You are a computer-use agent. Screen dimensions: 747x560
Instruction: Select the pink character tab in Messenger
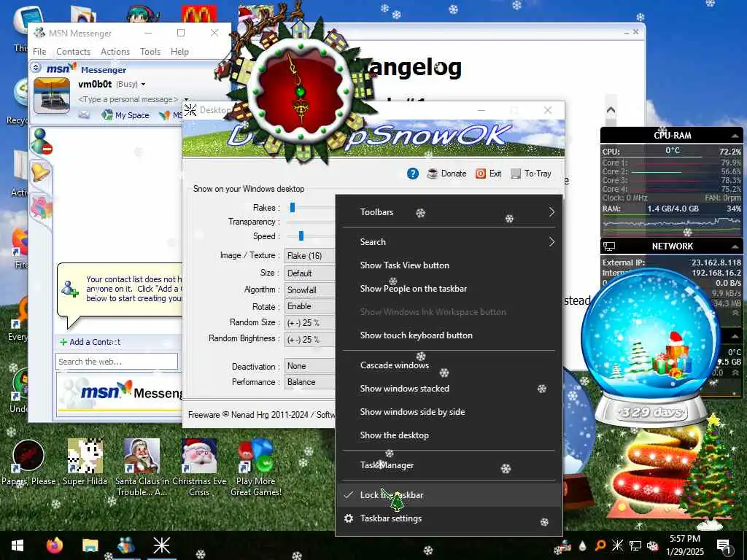[x=41, y=208]
